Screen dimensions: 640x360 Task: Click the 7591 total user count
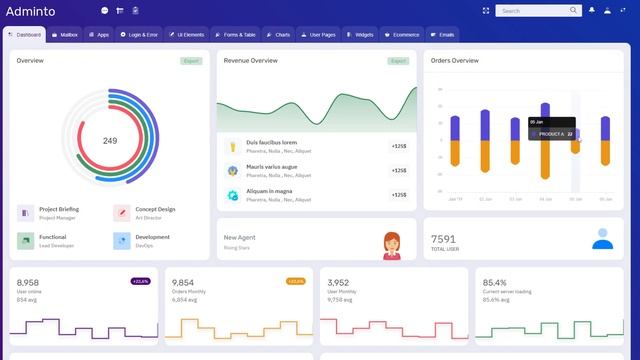[x=443, y=239]
